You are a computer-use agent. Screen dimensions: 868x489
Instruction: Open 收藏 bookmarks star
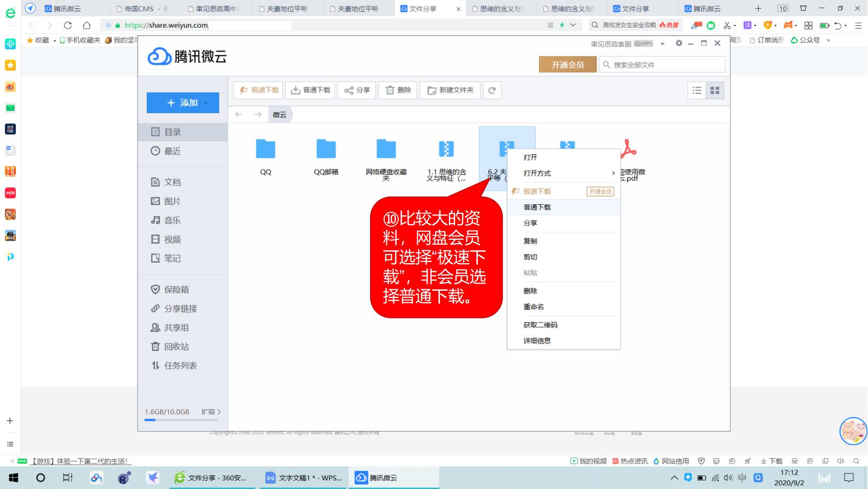click(38, 40)
